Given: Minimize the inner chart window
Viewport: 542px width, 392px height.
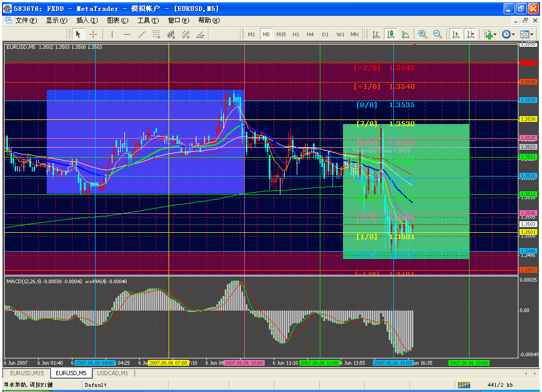Looking at the screenshot, I should [x=516, y=21].
